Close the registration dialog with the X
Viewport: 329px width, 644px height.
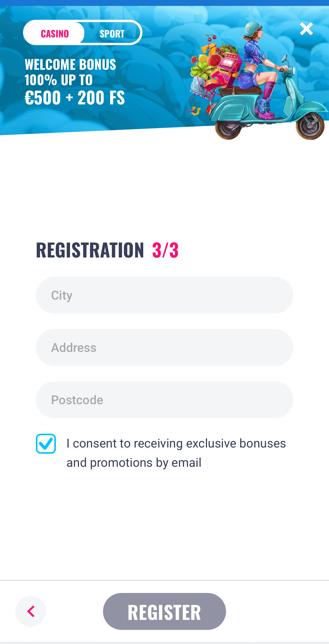tap(306, 29)
